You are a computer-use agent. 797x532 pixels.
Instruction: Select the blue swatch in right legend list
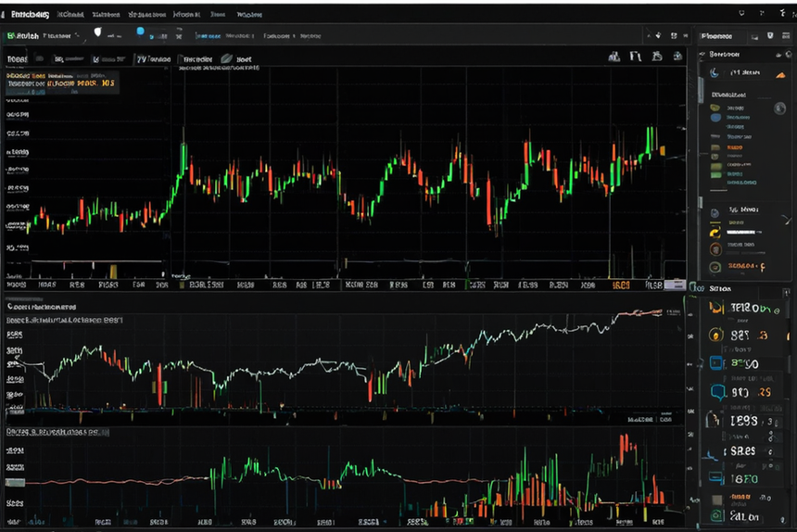pos(715,118)
